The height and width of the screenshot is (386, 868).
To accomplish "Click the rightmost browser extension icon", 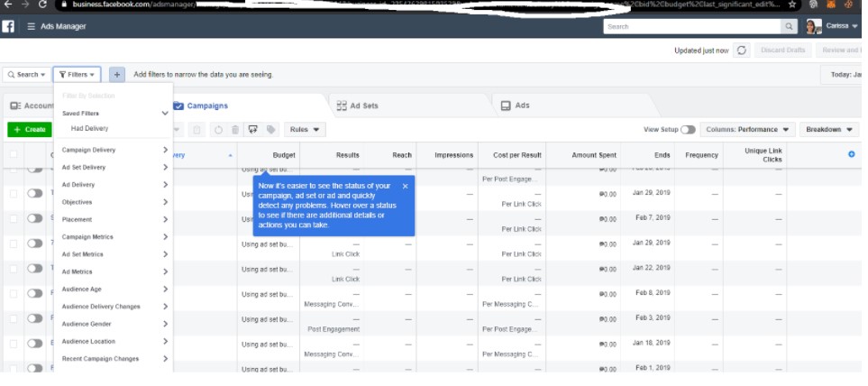I will [x=848, y=5].
